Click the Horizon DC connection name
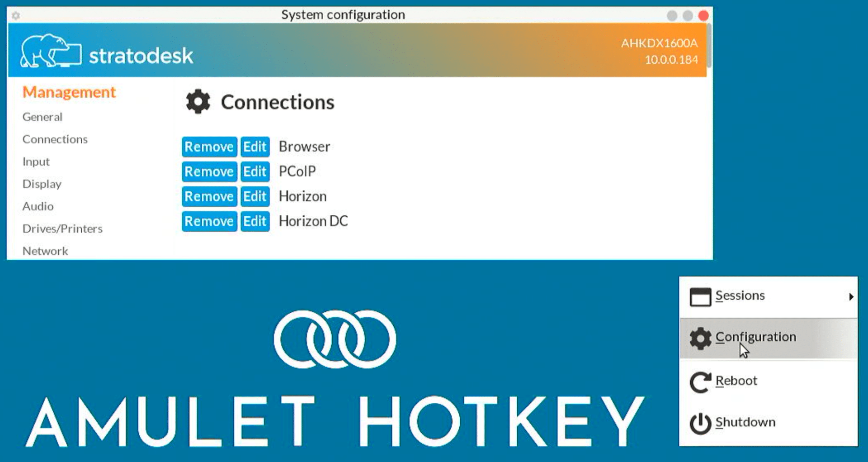868x462 pixels. [313, 221]
